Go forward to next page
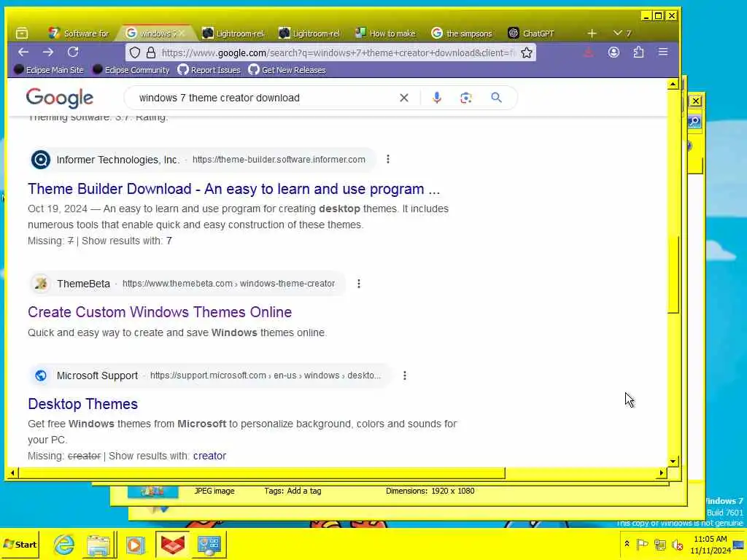The width and height of the screenshot is (747, 560). (48, 52)
